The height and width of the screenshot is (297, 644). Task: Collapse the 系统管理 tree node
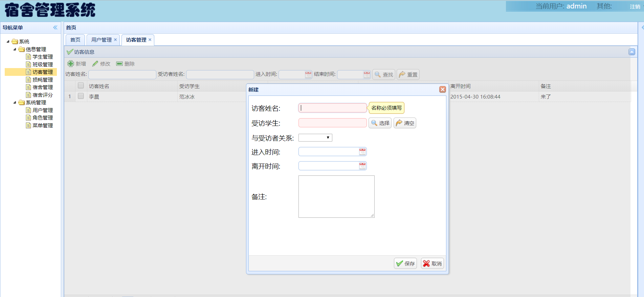pyautogui.click(x=15, y=102)
